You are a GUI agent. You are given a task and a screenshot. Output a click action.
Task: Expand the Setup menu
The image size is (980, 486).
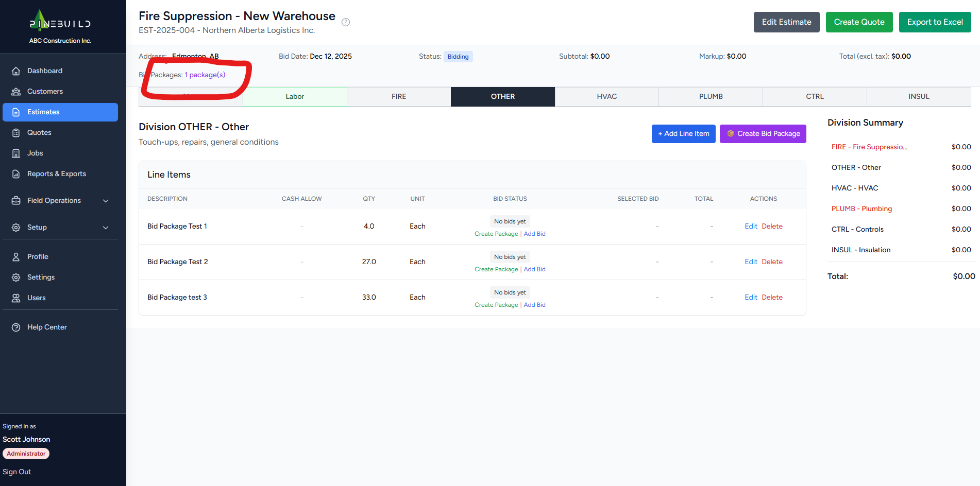pos(36,227)
